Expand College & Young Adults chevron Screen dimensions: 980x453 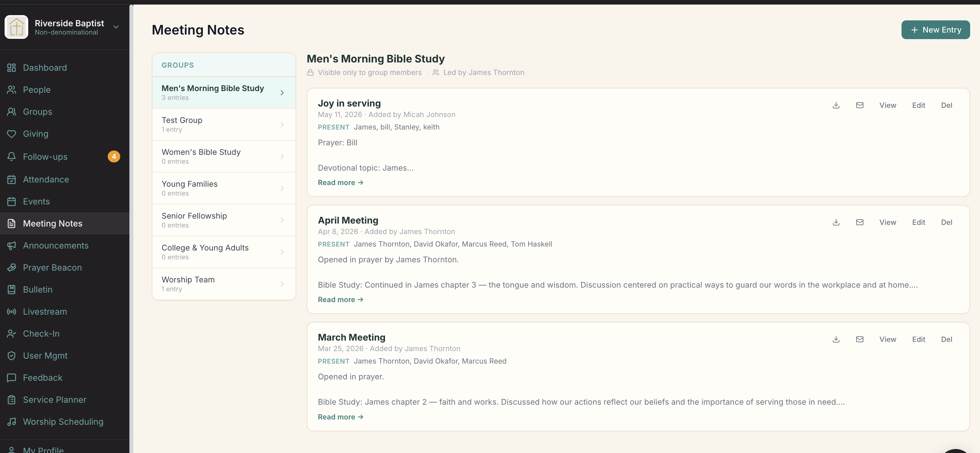click(x=282, y=252)
